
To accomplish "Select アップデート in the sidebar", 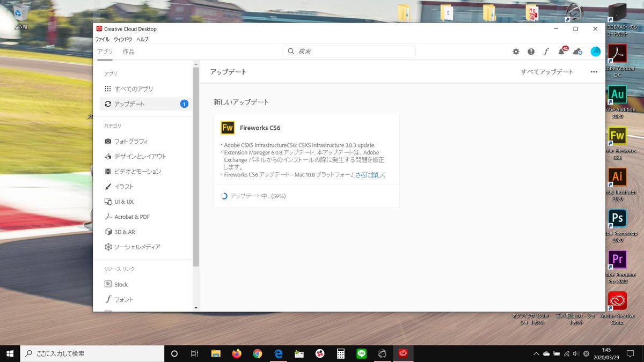I will [x=145, y=104].
